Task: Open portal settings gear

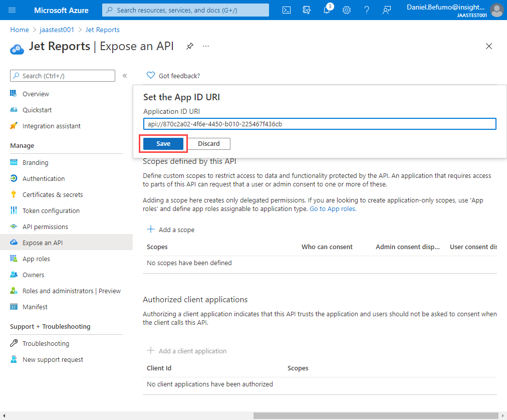Action: pos(347,10)
